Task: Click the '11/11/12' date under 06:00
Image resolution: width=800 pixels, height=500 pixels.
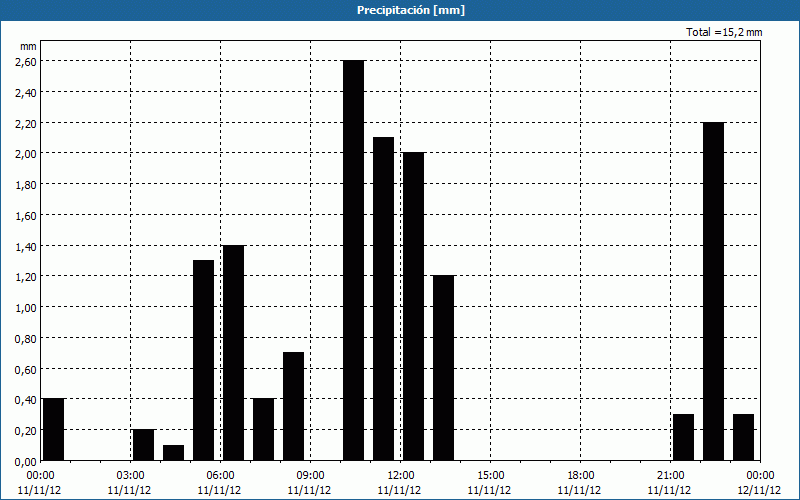Action: [x=220, y=490]
